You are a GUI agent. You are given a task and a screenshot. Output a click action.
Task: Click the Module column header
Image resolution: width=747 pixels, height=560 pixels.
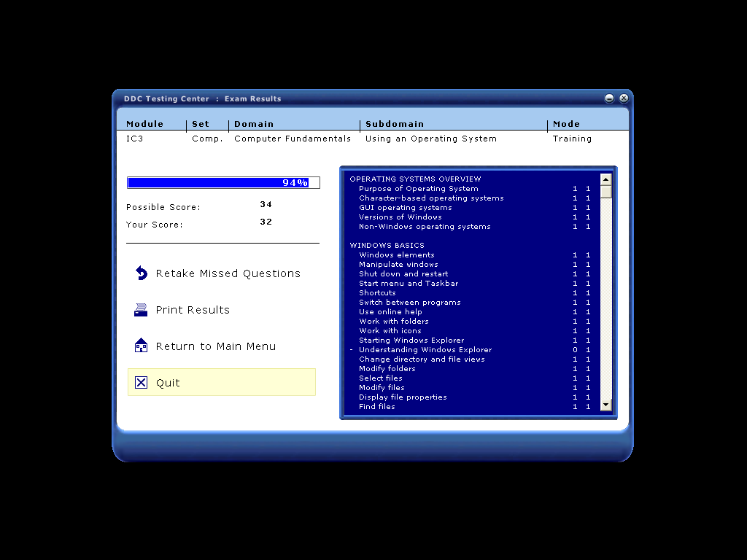145,124
